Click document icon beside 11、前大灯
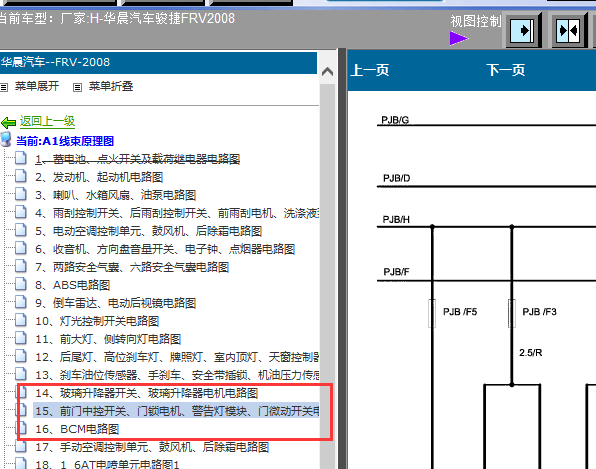 pyautogui.click(x=21, y=338)
